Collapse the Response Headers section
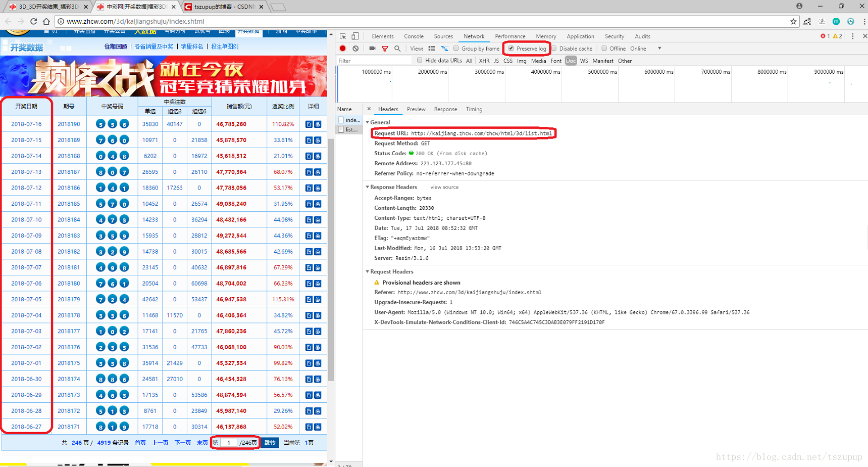The image size is (868, 467). (368, 187)
